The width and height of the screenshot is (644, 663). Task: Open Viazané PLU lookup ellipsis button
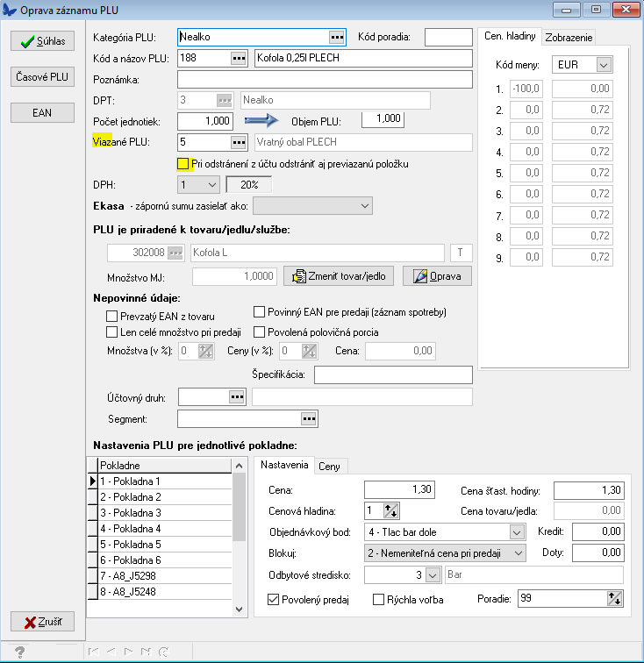(x=238, y=142)
